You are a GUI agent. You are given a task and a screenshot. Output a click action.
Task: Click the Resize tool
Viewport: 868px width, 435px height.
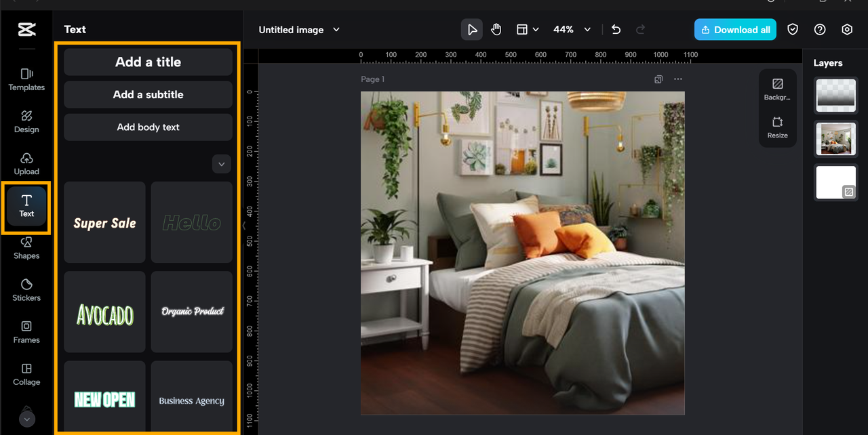777,127
